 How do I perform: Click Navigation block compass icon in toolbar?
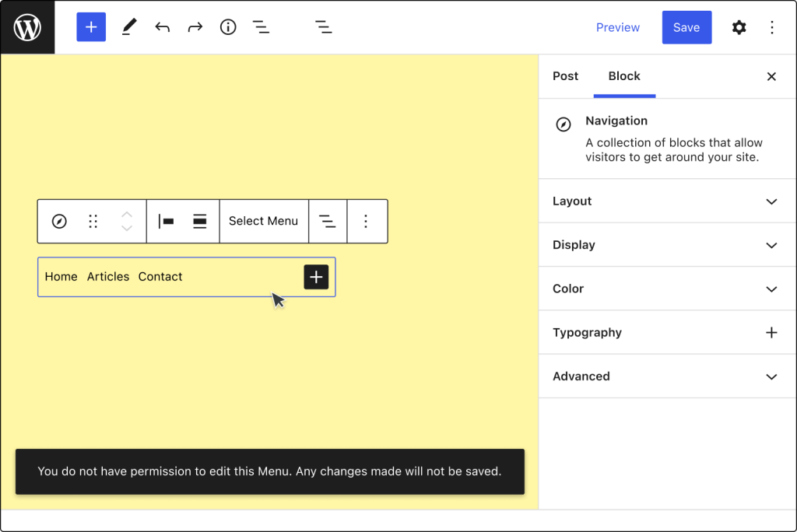pos(59,221)
